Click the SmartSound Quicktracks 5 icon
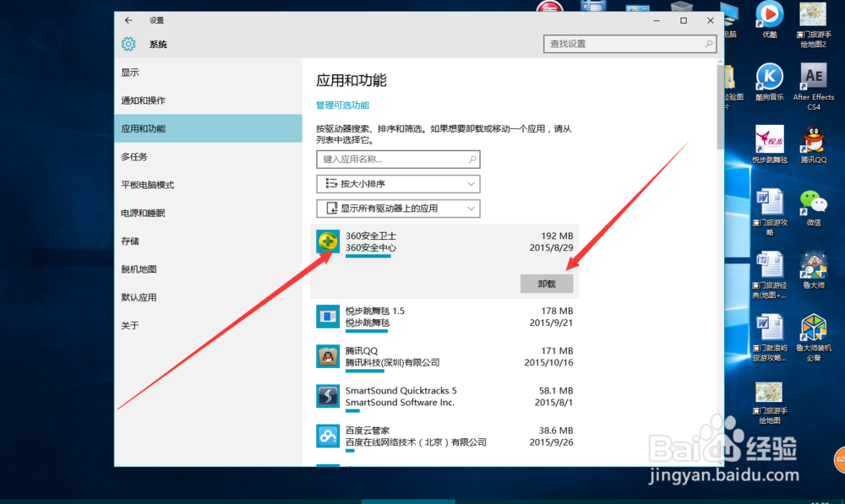Screen dimensions: 845x504 [328, 396]
